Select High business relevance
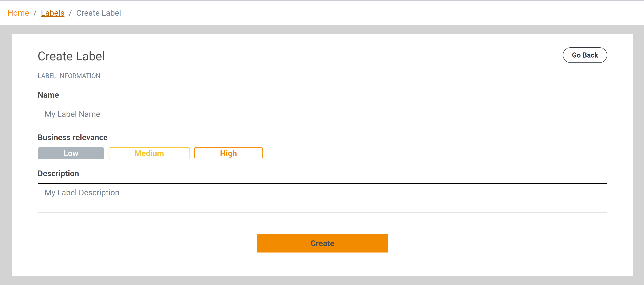644x285 pixels. (228, 153)
